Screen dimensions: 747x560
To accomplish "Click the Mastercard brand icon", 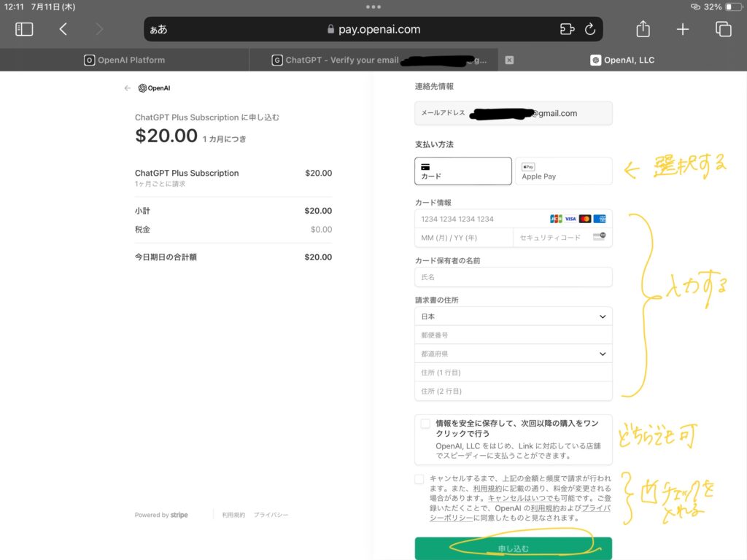I will point(585,219).
